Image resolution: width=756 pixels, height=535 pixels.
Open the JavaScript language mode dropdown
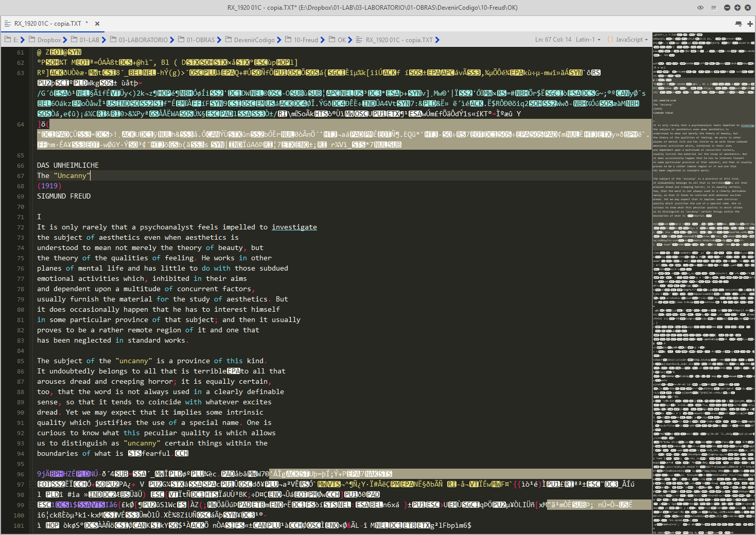pyautogui.click(x=629, y=40)
